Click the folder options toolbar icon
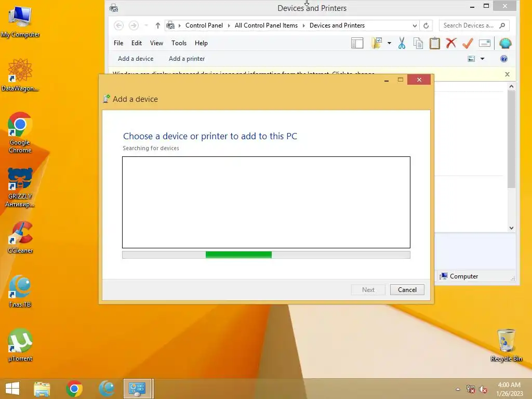 pos(377,43)
